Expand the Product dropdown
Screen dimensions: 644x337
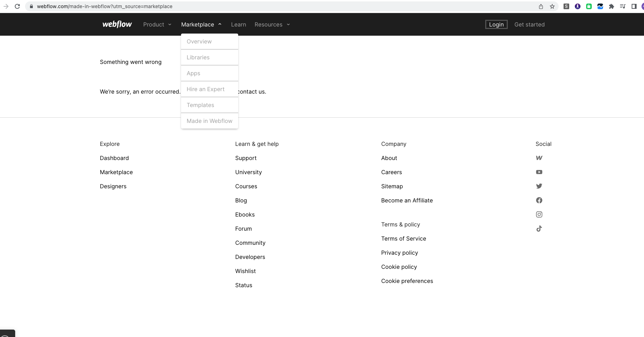(157, 24)
